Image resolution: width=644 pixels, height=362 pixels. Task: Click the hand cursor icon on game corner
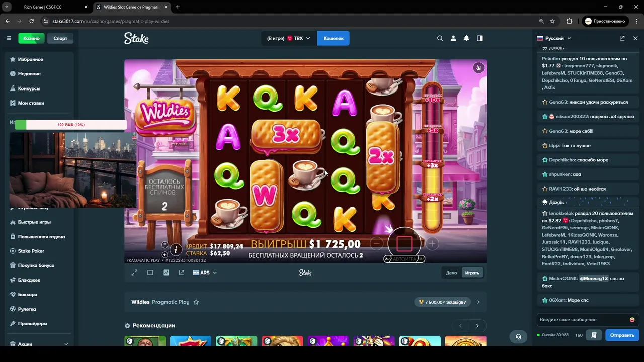coord(478,67)
